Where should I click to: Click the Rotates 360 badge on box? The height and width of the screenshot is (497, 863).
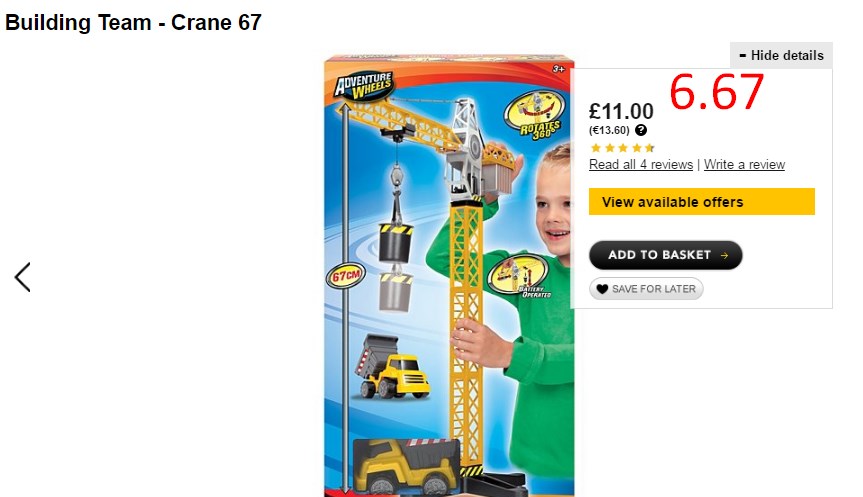point(536,114)
